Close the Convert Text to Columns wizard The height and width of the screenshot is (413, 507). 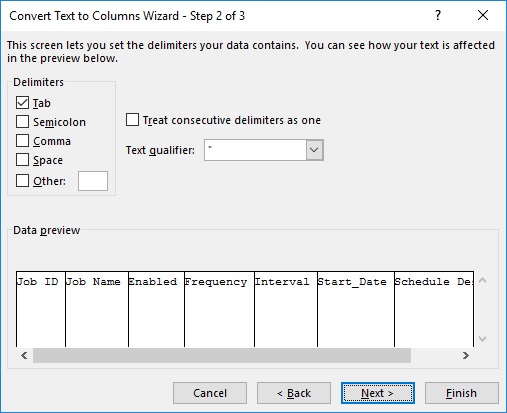point(483,15)
